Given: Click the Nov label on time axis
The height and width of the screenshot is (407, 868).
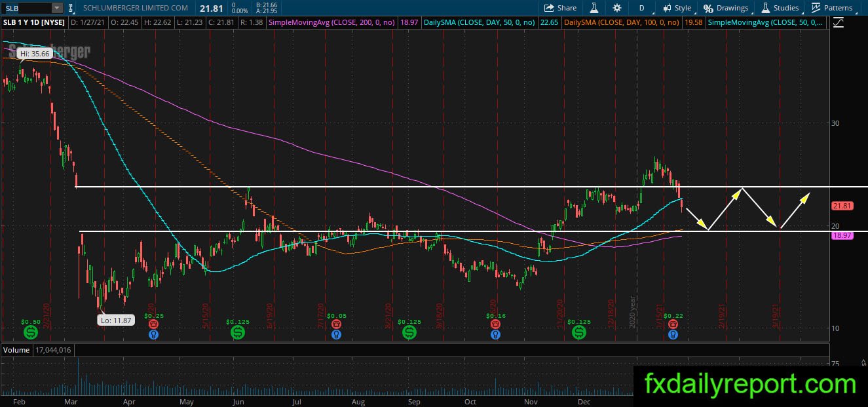Looking at the screenshot, I should coord(531,400).
